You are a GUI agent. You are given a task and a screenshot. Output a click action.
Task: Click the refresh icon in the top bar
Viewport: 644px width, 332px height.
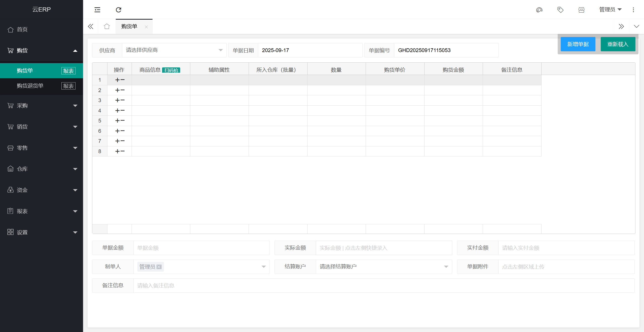119,10
